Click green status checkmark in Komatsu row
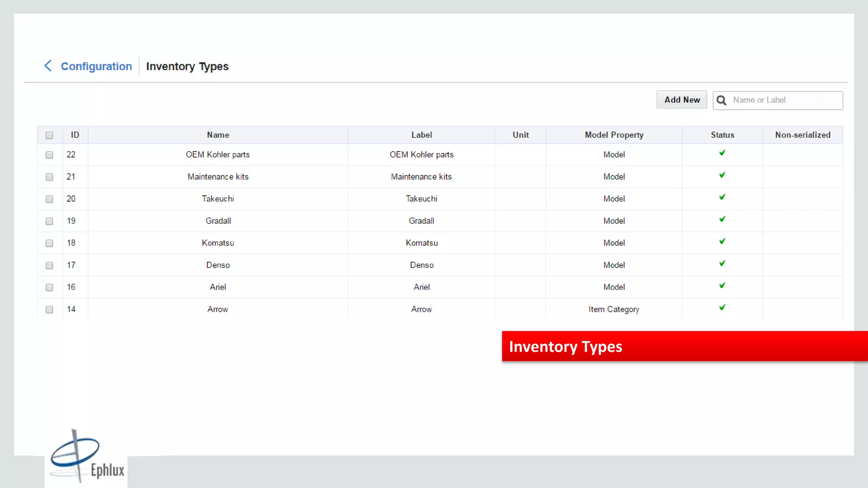The height and width of the screenshot is (488, 868). click(x=722, y=241)
